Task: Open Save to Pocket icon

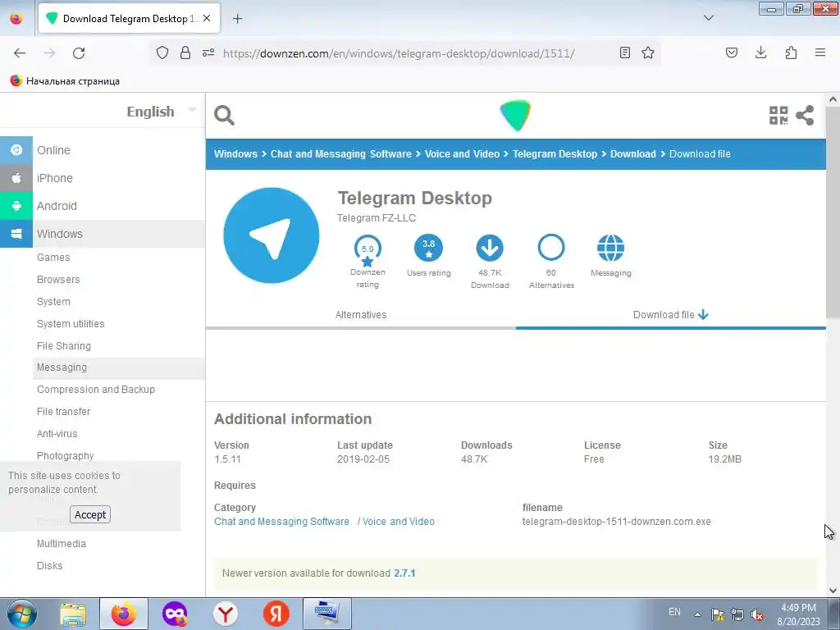Action: coord(732,52)
